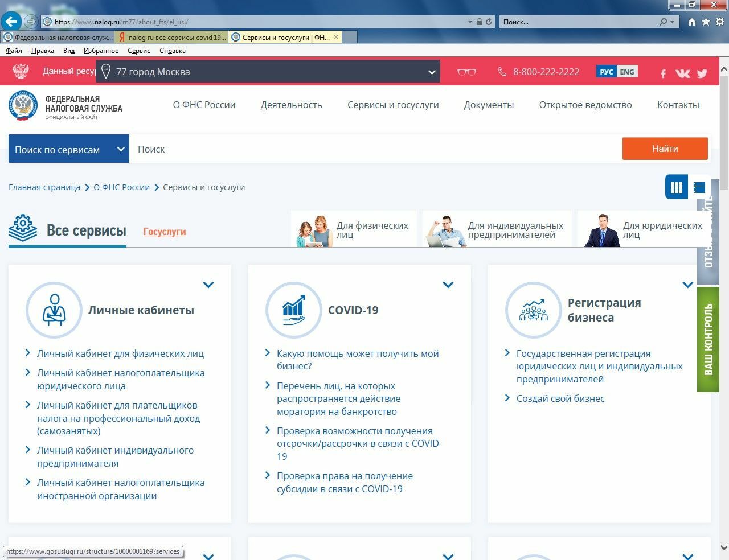Select the Для индивидуальных предпринимателей filter
This screenshot has width=729, height=560.
point(497,229)
